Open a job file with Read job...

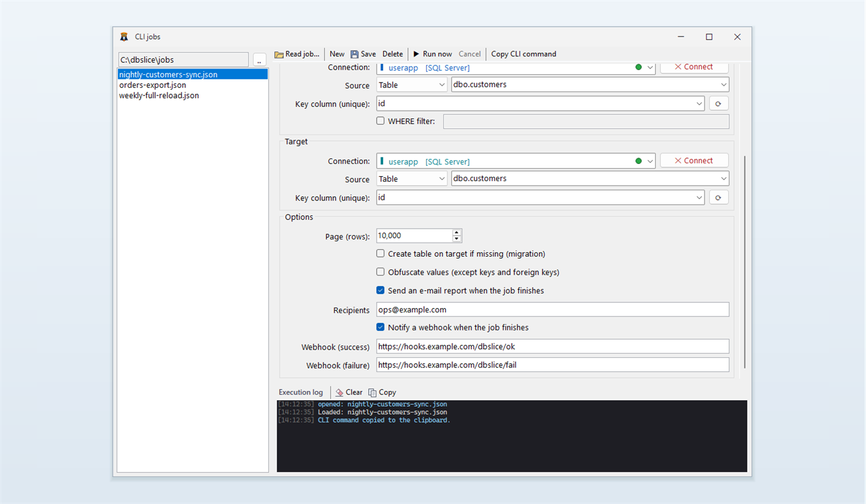pos(297,54)
